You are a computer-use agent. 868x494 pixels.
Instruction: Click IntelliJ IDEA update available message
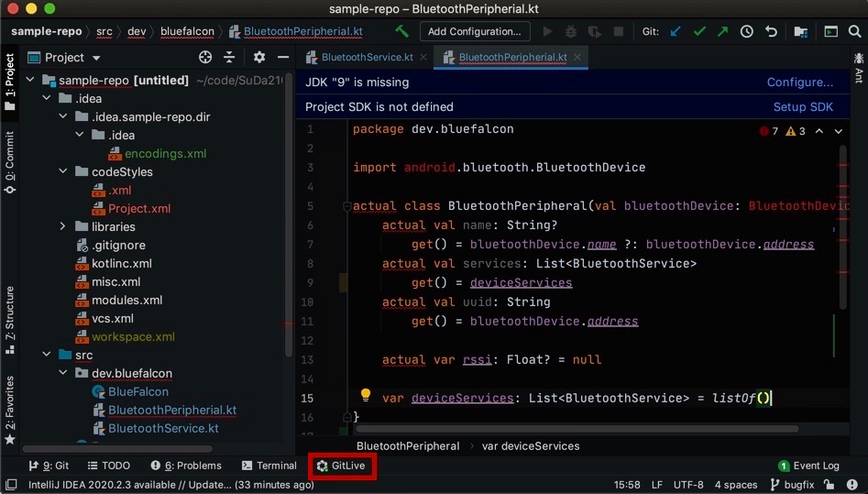[171, 485]
